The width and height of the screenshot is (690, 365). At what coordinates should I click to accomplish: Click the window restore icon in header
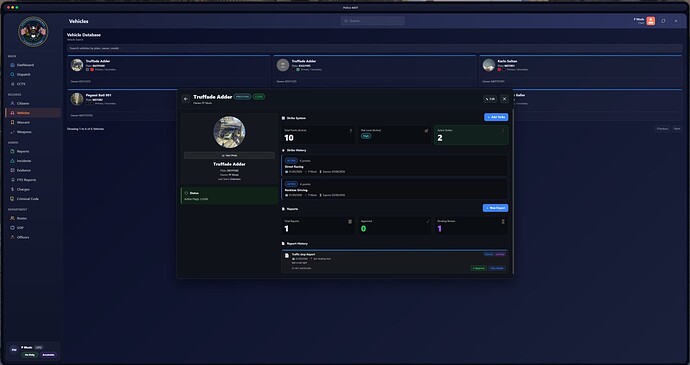tap(663, 21)
